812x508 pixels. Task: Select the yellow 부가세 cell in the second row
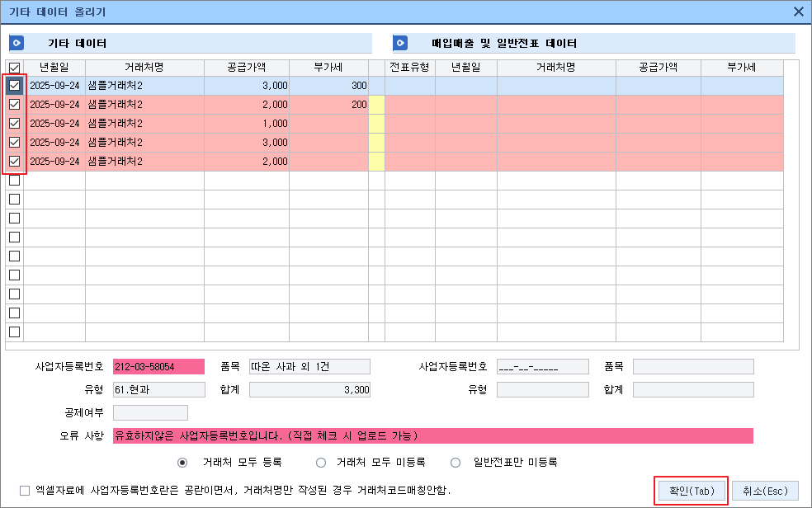coord(376,105)
